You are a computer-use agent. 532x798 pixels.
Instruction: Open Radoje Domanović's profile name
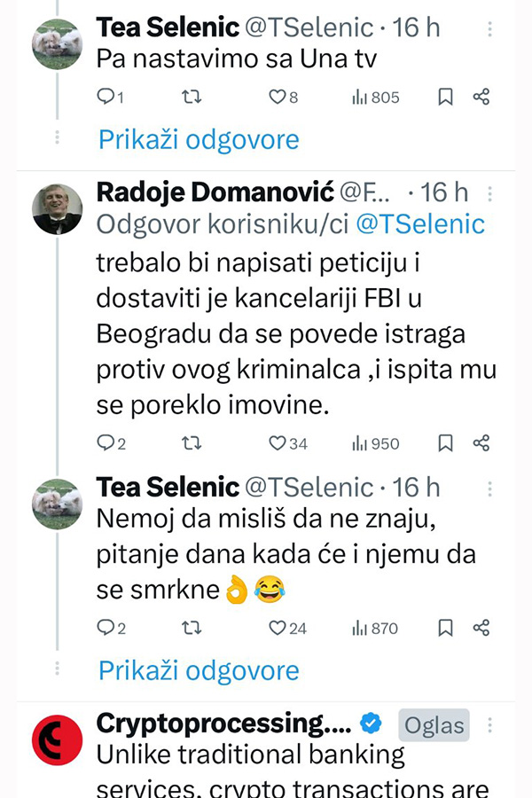(213, 192)
